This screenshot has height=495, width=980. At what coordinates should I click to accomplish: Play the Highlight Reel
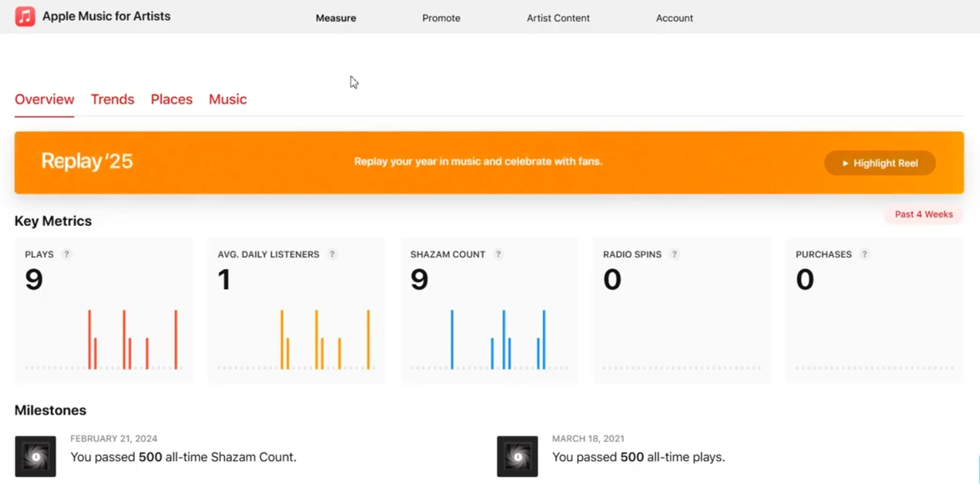tap(880, 163)
